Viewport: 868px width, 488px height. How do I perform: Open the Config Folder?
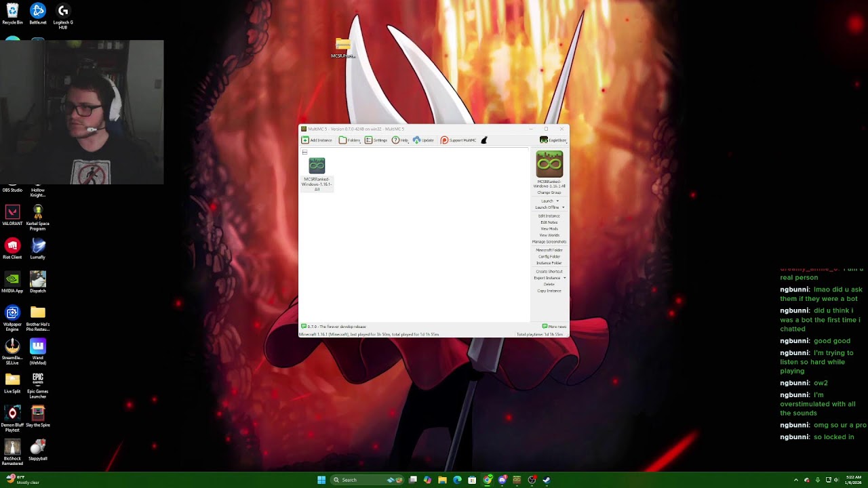(x=549, y=257)
